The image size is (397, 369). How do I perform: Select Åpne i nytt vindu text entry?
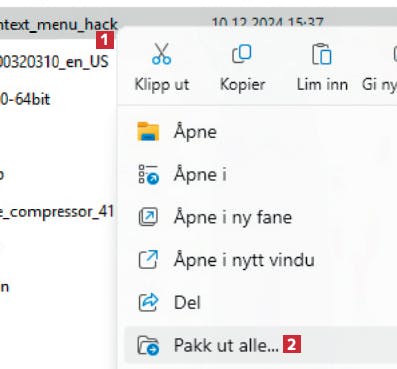pos(244,260)
